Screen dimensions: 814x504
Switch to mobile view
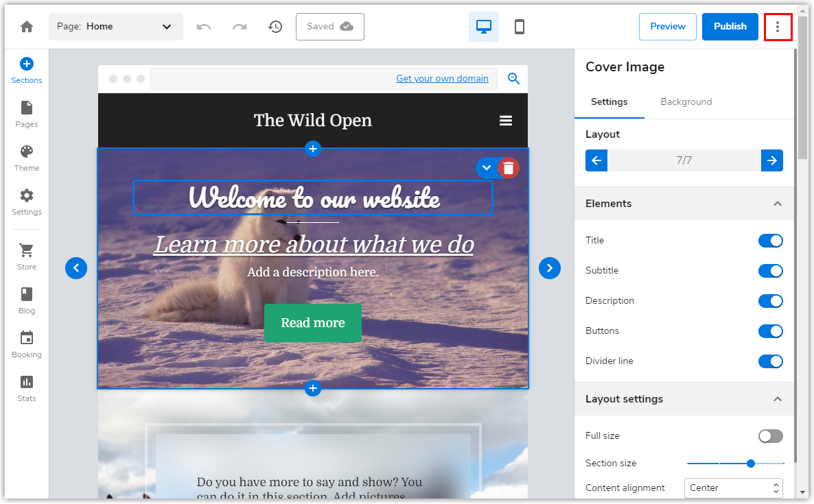coord(519,27)
